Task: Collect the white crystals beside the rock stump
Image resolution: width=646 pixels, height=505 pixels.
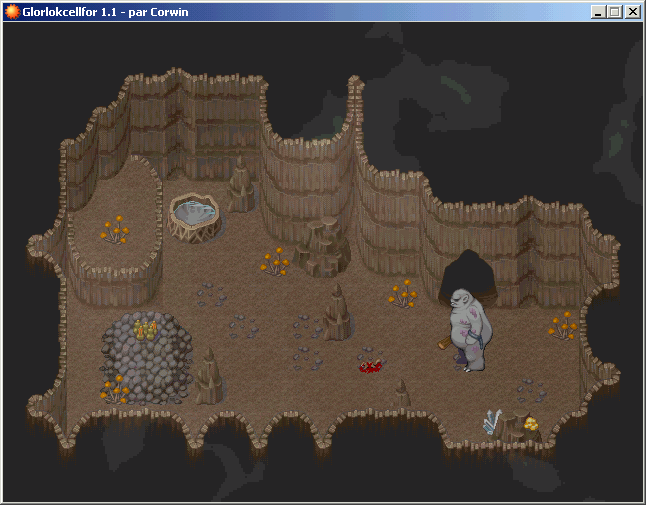Action: point(492,422)
